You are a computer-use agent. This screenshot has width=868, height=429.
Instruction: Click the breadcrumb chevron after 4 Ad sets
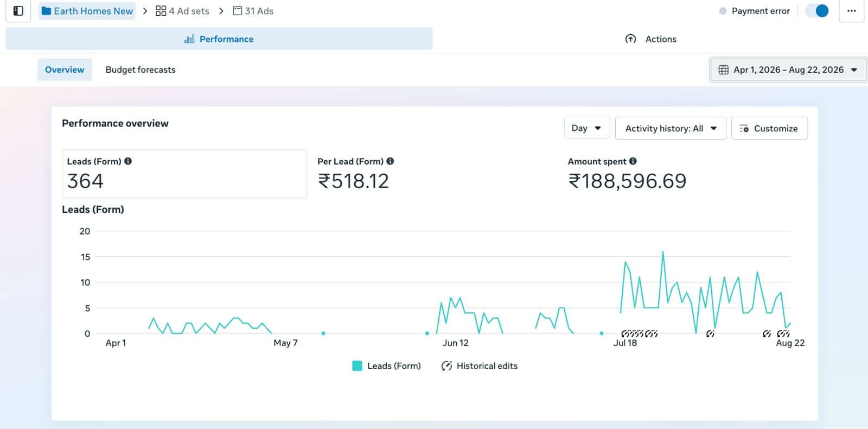221,11
